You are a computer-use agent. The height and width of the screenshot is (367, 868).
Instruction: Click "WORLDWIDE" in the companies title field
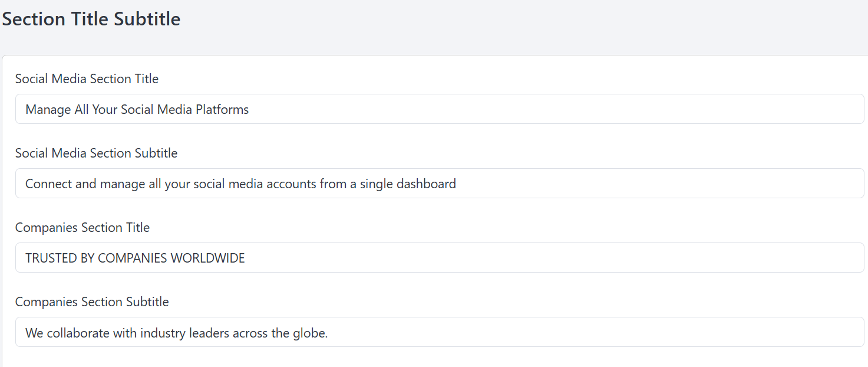(x=207, y=258)
